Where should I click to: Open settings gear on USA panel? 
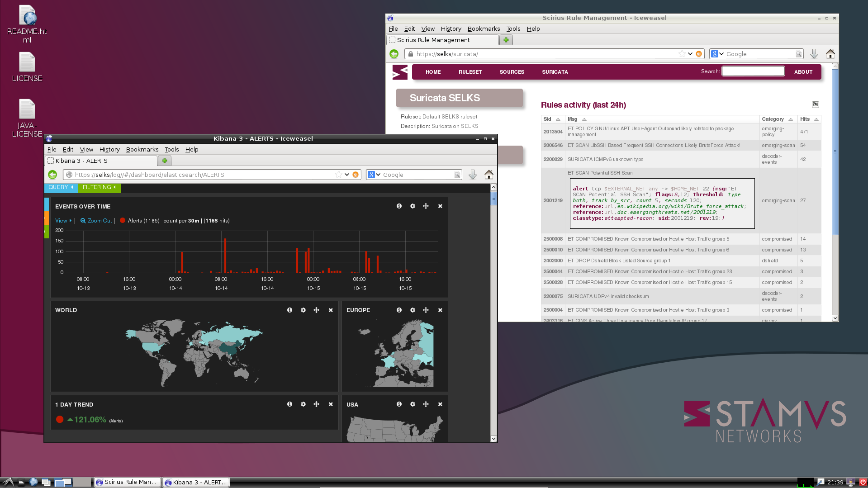coord(413,404)
